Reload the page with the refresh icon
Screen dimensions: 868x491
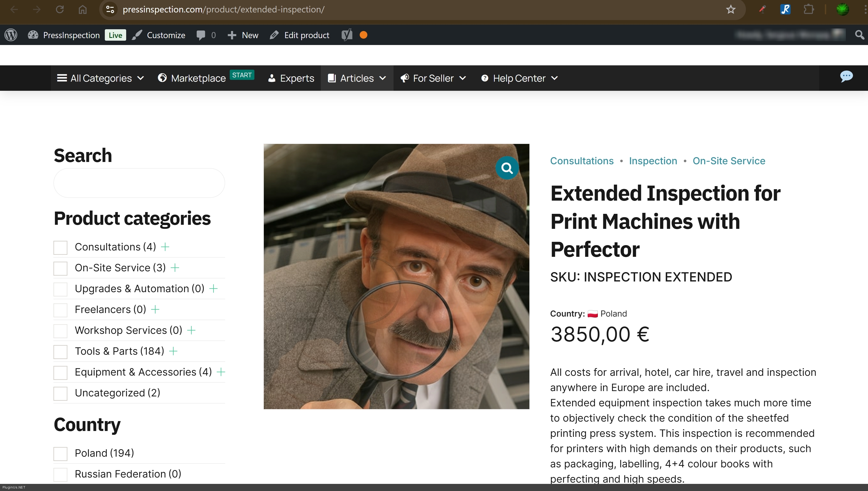(60, 9)
